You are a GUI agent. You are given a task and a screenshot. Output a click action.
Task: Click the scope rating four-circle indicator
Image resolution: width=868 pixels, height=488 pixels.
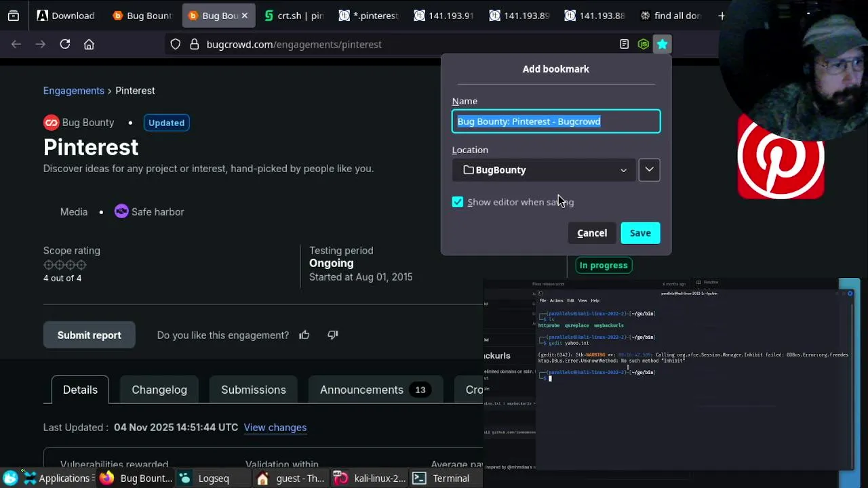click(65, 265)
